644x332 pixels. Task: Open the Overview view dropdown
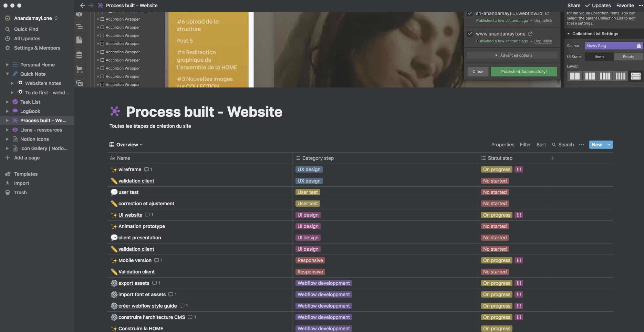126,145
